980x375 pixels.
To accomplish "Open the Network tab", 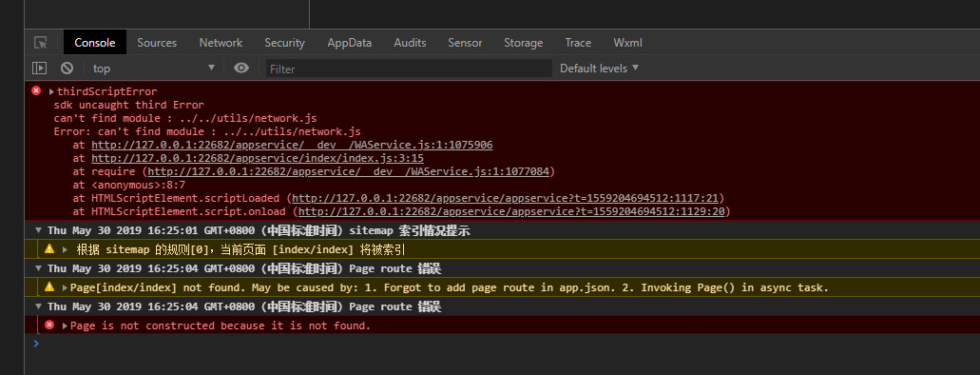I will [x=221, y=43].
